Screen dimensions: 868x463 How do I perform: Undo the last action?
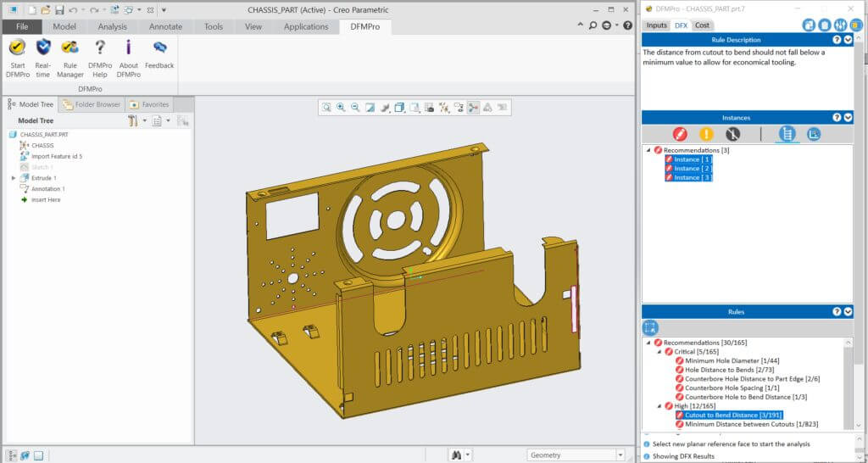(x=73, y=10)
